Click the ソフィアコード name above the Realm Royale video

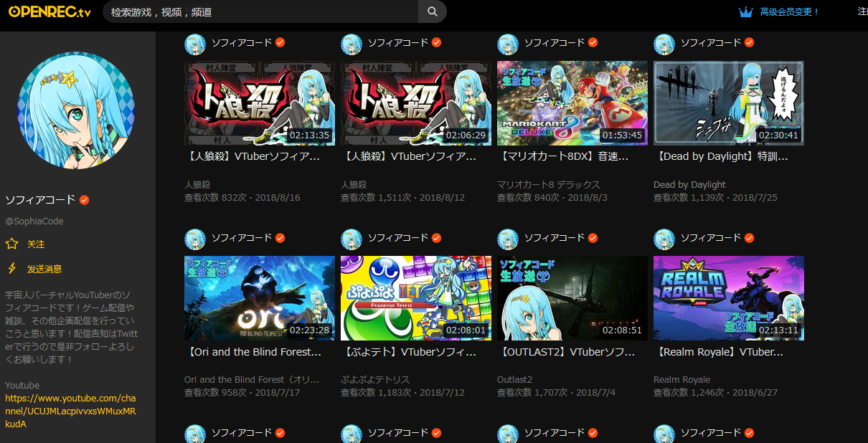point(711,238)
